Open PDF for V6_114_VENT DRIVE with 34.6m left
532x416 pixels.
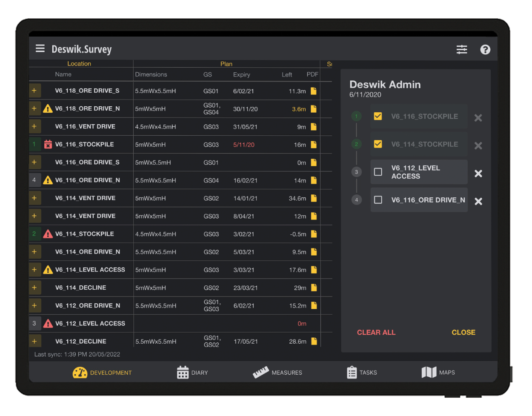click(314, 198)
